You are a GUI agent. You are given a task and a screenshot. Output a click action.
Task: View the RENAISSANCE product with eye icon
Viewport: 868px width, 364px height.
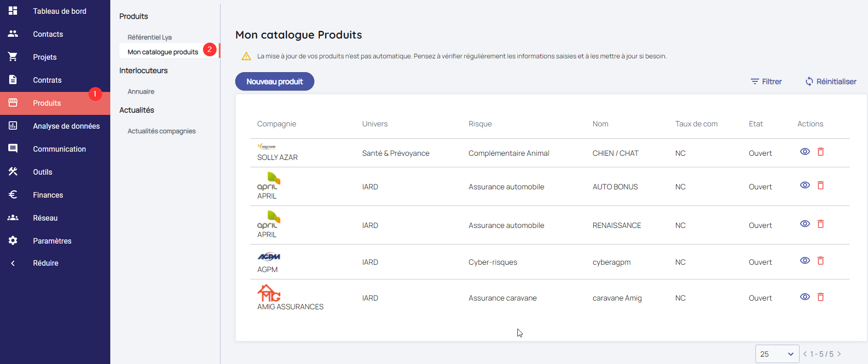click(805, 224)
